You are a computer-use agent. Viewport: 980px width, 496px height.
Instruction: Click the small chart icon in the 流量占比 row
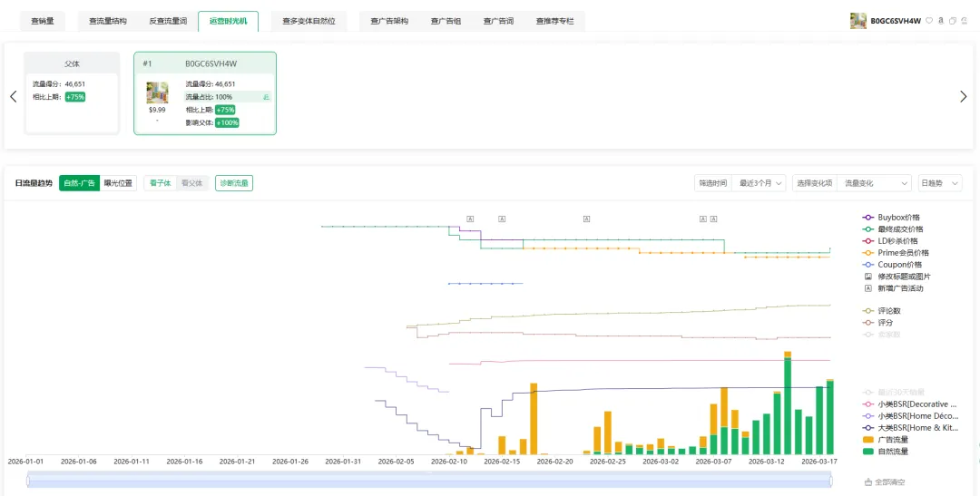tap(266, 97)
